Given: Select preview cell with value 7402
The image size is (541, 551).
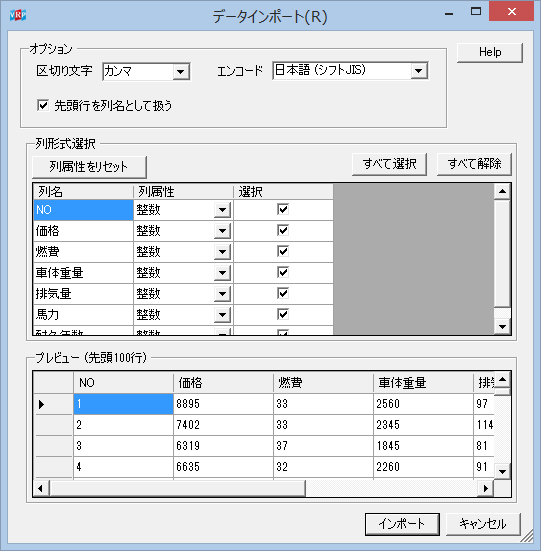Looking at the screenshot, I should (223, 425).
